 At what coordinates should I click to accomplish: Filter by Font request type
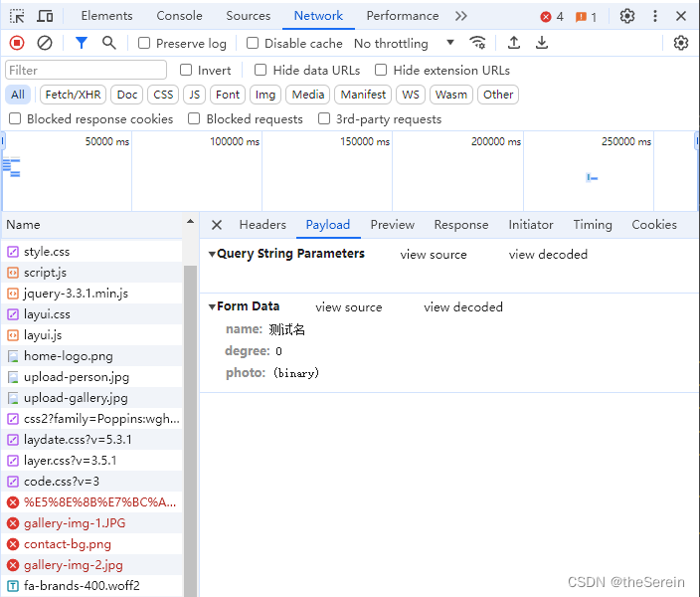[x=228, y=95]
